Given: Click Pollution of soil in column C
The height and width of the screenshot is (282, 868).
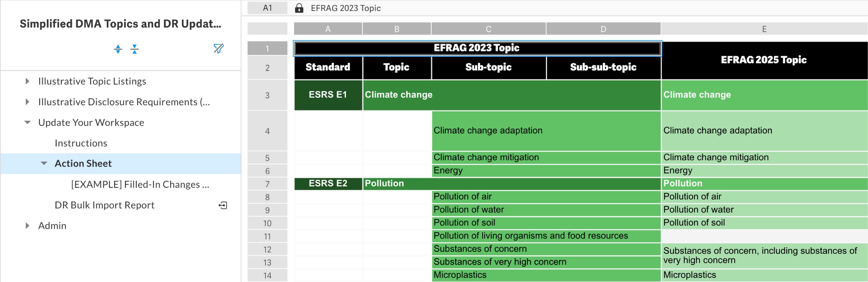Looking at the screenshot, I should 546,223.
